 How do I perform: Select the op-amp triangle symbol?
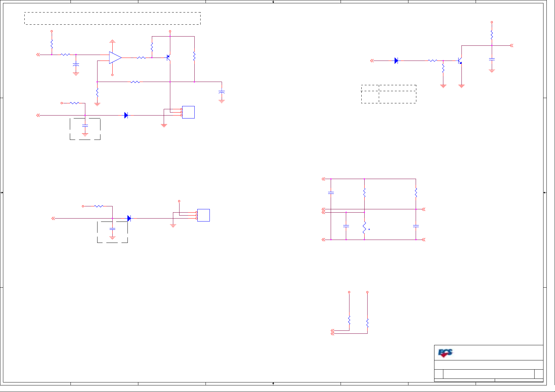coord(115,58)
